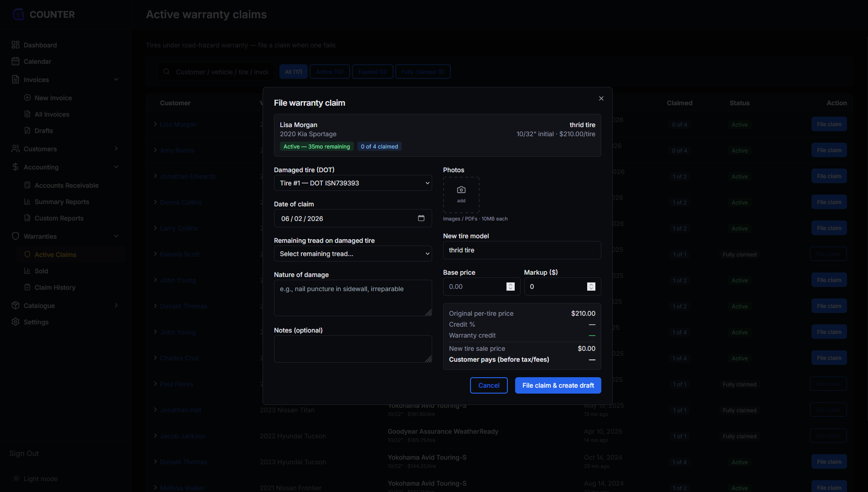Click the Markup ($) input field
This screenshot has width=868, height=492.
(563, 287)
